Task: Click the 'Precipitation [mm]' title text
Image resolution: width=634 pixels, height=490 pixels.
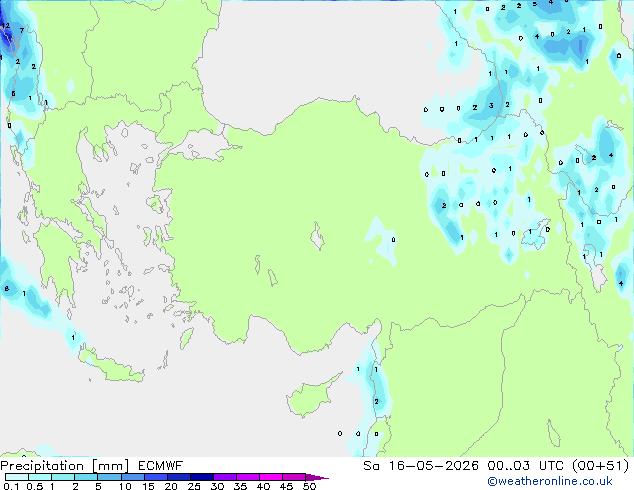Action: (64, 466)
